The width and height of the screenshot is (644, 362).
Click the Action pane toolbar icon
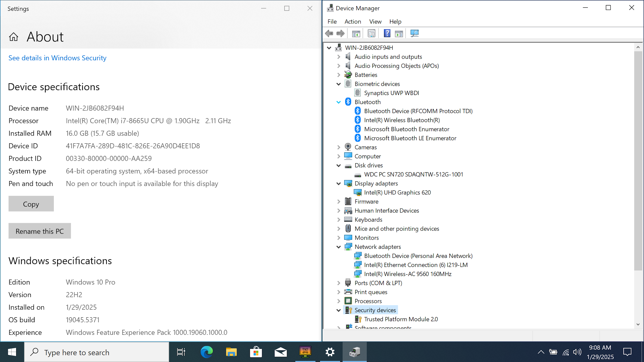[x=399, y=34]
